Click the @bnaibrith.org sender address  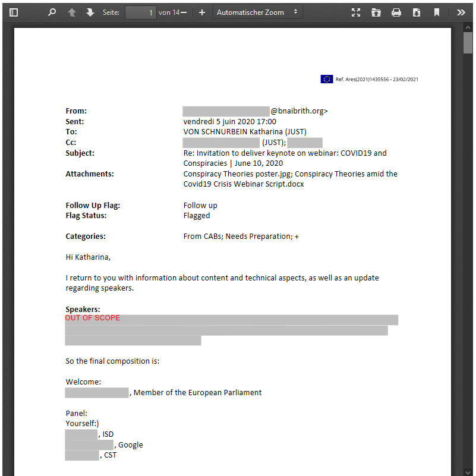click(299, 111)
